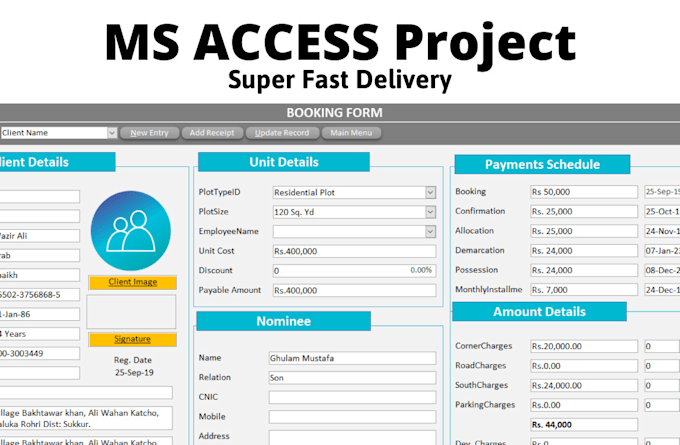Image resolution: width=680 pixels, height=445 pixels.
Task: Click the New Entry button
Action: coord(149,133)
